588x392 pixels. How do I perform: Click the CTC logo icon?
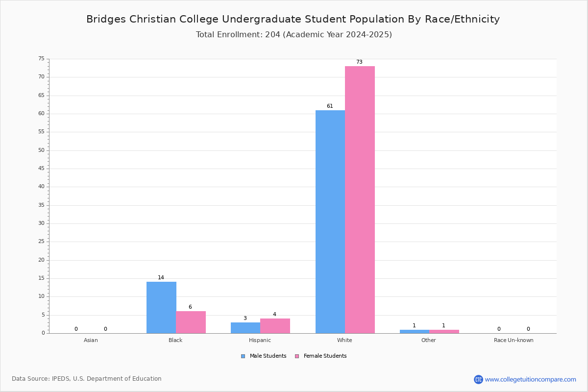478,379
